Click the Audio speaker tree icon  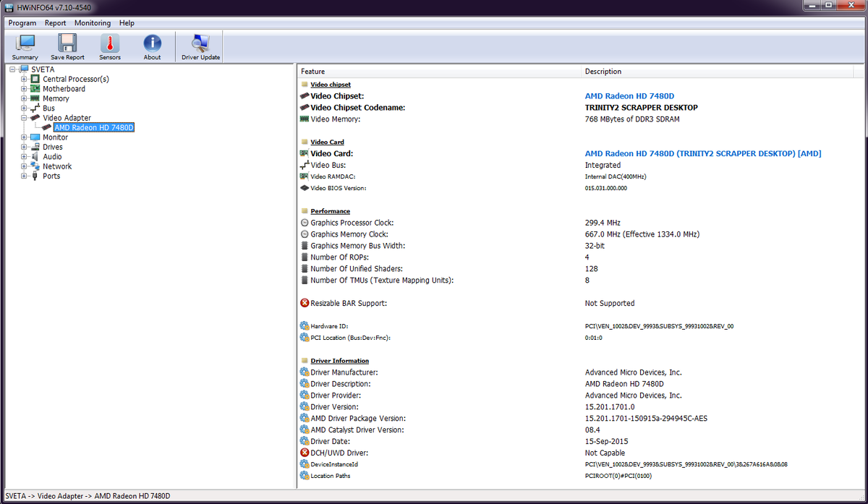(35, 157)
